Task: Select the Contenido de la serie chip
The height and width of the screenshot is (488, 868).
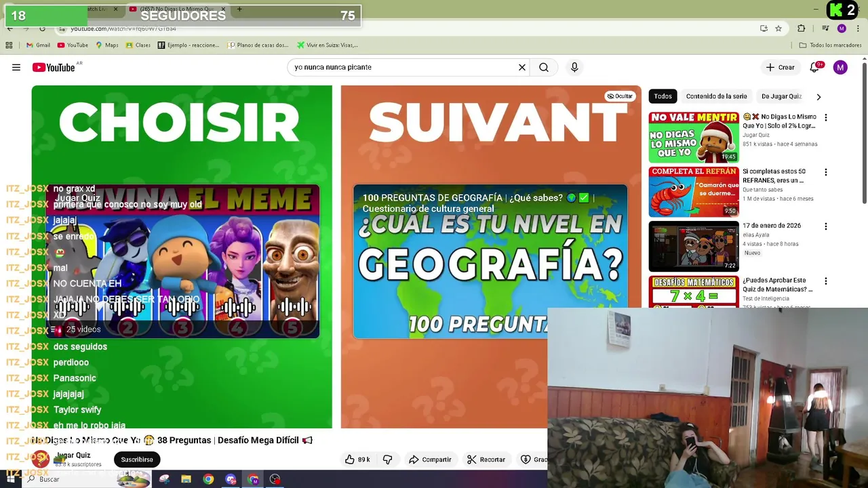Action: (x=716, y=96)
